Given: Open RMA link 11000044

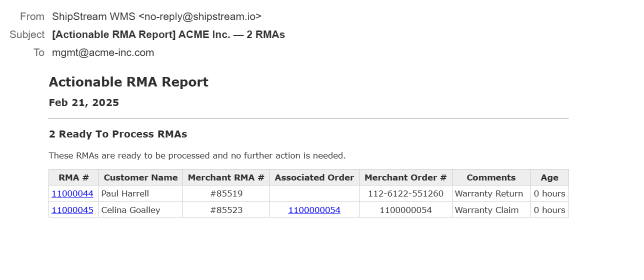Looking at the screenshot, I should pos(72,193).
